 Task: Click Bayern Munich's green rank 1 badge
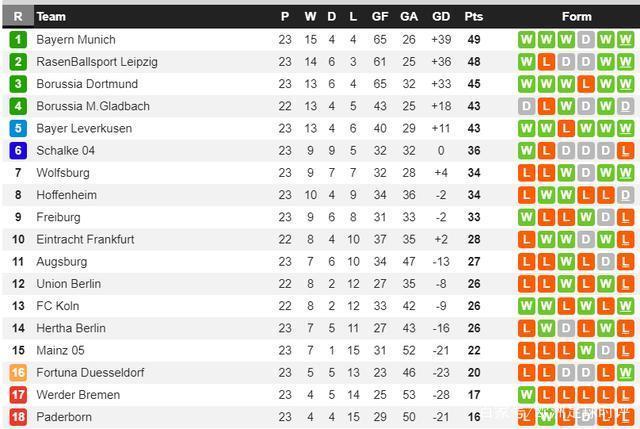pos(18,40)
